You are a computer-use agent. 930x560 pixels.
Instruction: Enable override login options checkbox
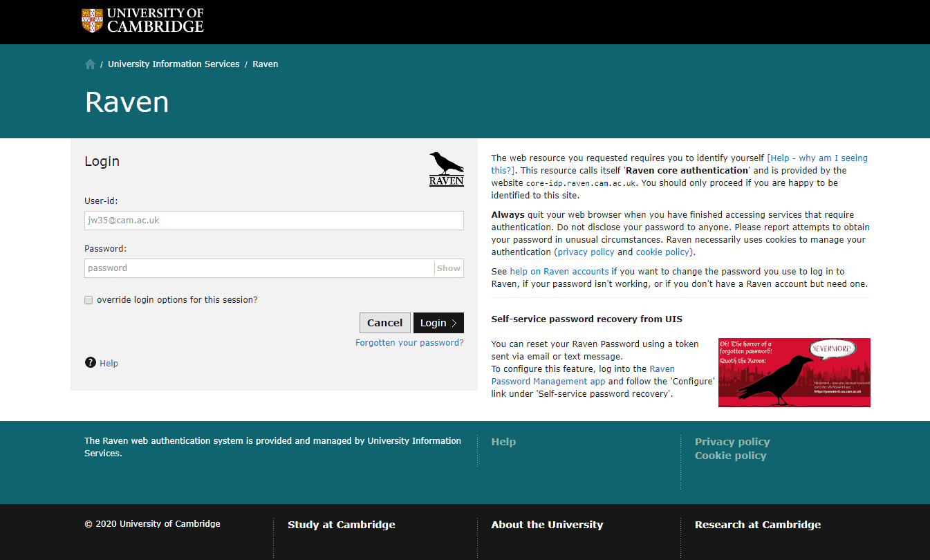(x=89, y=300)
